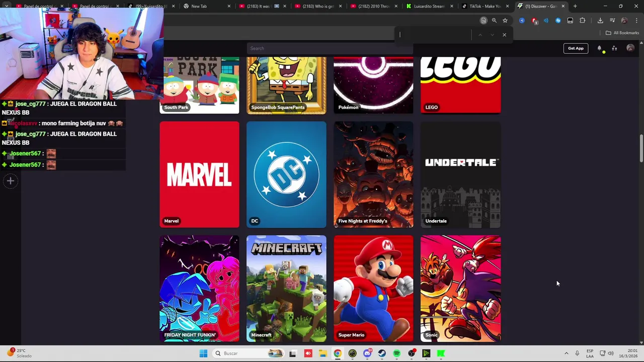Open the Chrome three-dot menu
This screenshot has width=644, height=362.
[636, 21]
